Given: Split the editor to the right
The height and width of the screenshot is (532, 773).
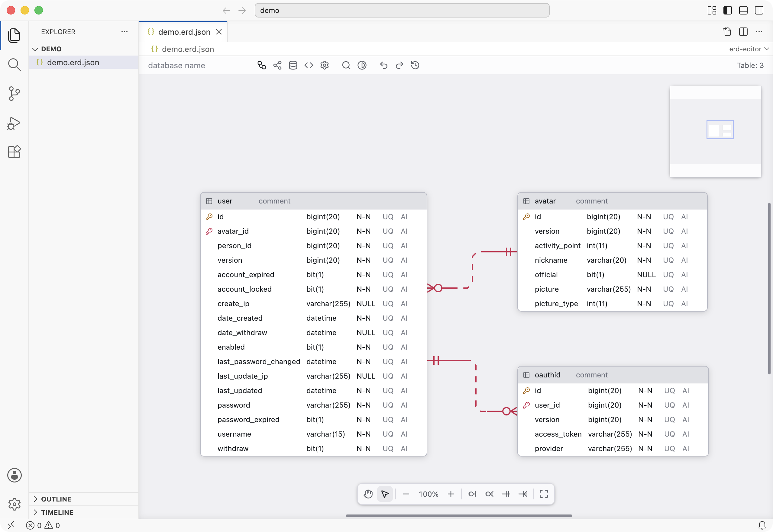Looking at the screenshot, I should (x=743, y=32).
